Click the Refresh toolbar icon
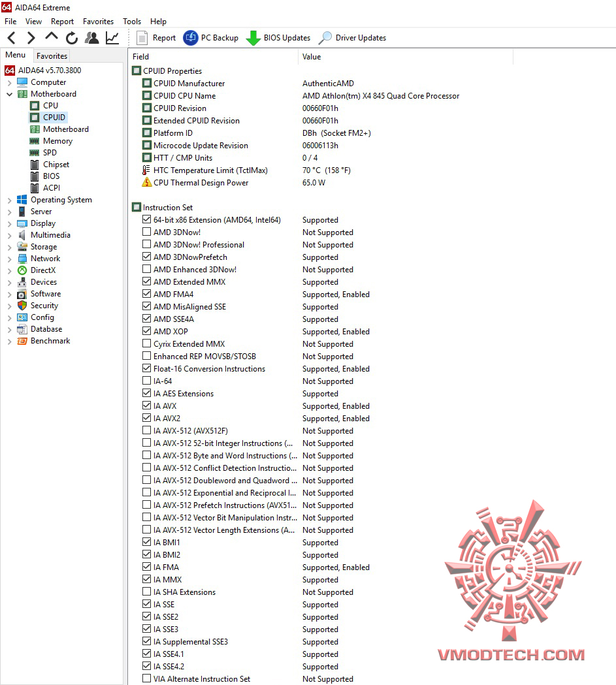The image size is (616, 685). [x=72, y=38]
